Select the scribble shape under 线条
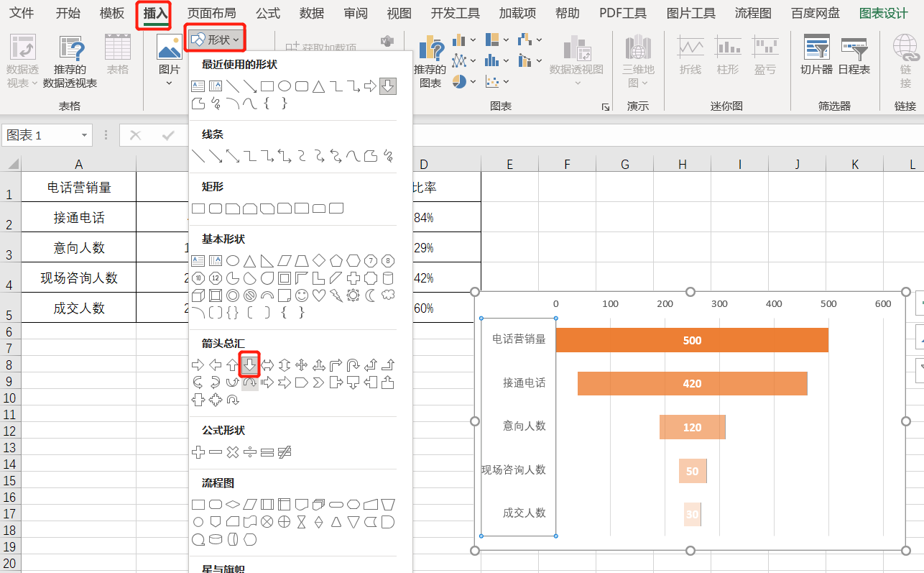 point(388,155)
